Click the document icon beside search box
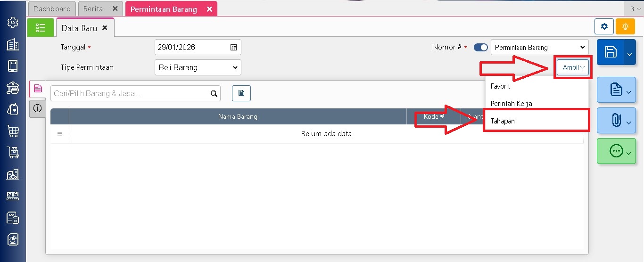Image resolution: width=644 pixels, height=262 pixels. click(241, 93)
